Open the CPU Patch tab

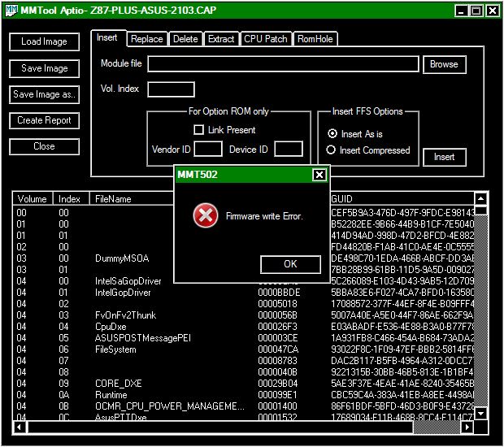click(x=266, y=39)
